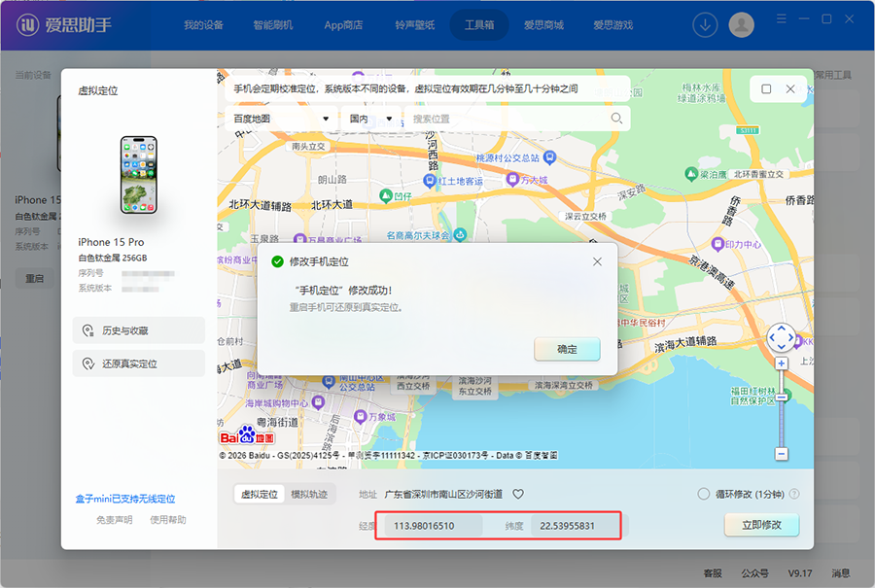Click the 红土地客运 map marker
Screen dimensions: 875x588
(429, 180)
